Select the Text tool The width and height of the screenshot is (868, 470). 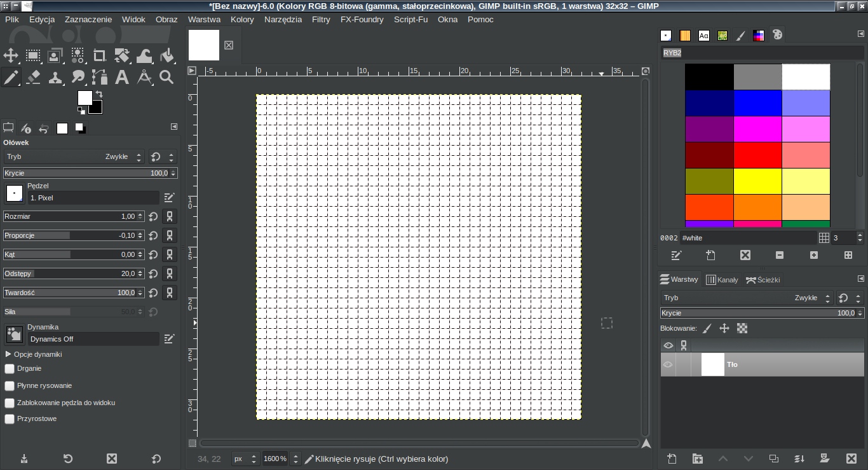[x=122, y=77]
